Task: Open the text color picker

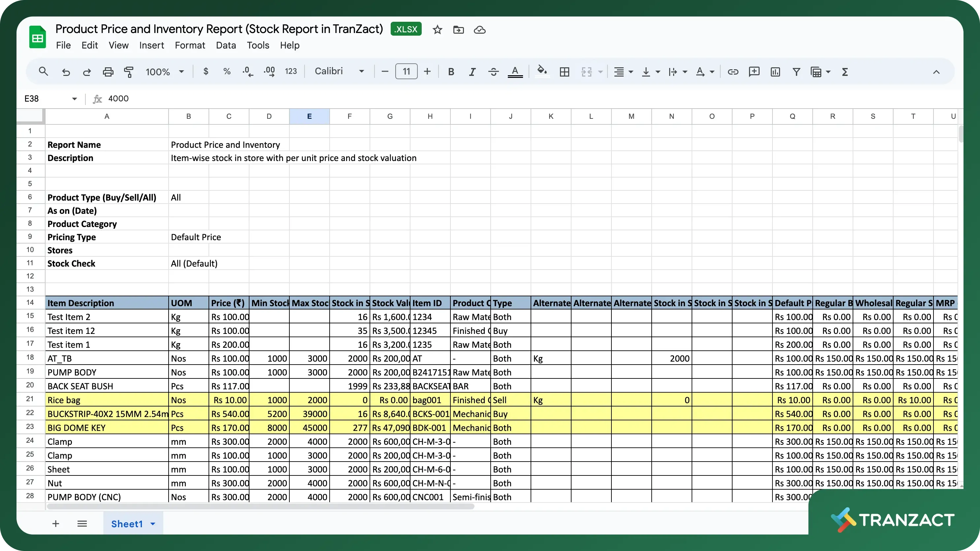Action: tap(515, 72)
